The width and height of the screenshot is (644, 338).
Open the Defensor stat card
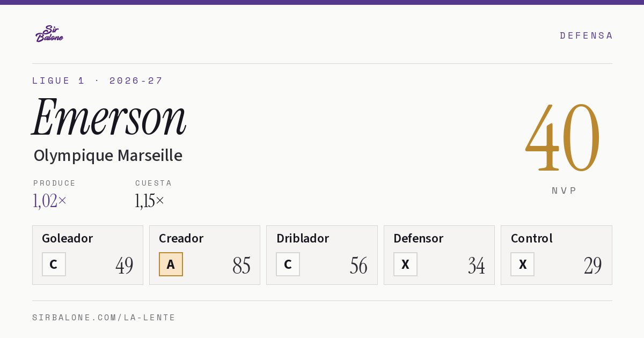click(x=439, y=255)
